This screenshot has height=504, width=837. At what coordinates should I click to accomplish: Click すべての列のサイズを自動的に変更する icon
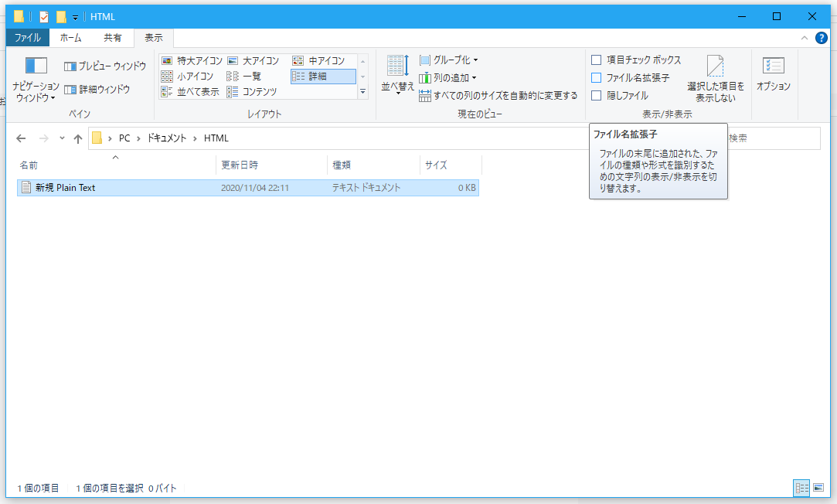425,94
